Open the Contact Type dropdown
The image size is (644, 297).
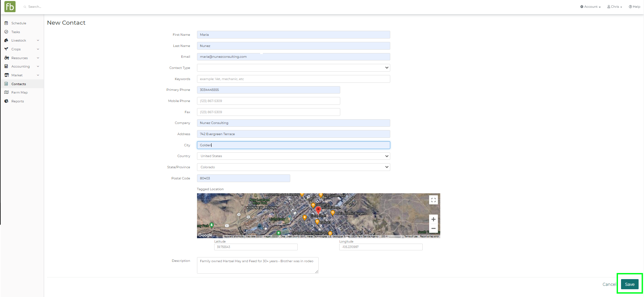click(293, 68)
